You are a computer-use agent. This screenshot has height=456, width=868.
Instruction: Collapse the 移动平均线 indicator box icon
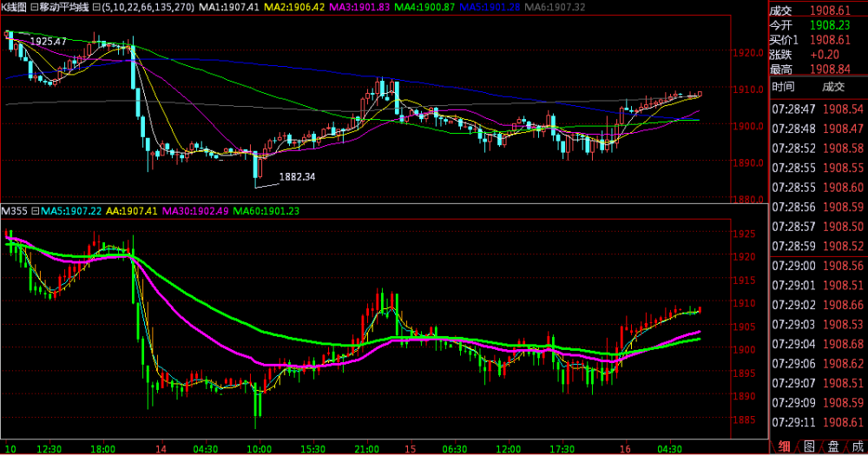[33, 7]
